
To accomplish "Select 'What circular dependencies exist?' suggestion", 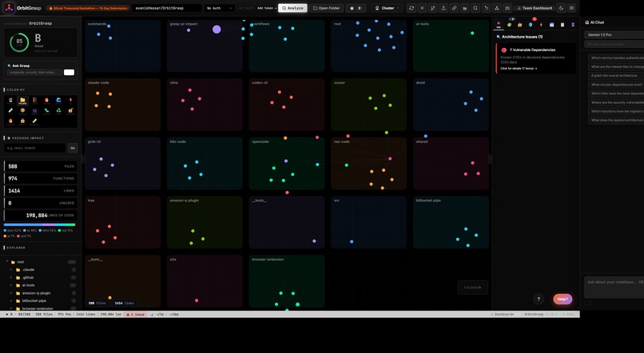I will click(x=616, y=85).
